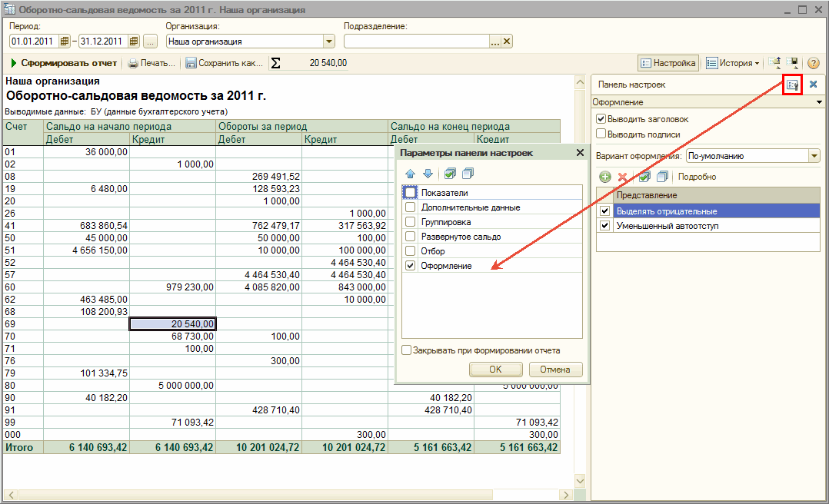Click Отмена in the dialog
The height and width of the screenshot is (504, 829).
click(x=555, y=370)
